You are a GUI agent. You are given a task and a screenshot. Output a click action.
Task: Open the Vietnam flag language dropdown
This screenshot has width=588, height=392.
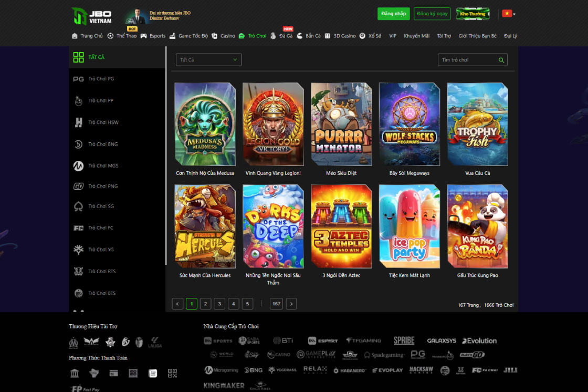(x=509, y=14)
